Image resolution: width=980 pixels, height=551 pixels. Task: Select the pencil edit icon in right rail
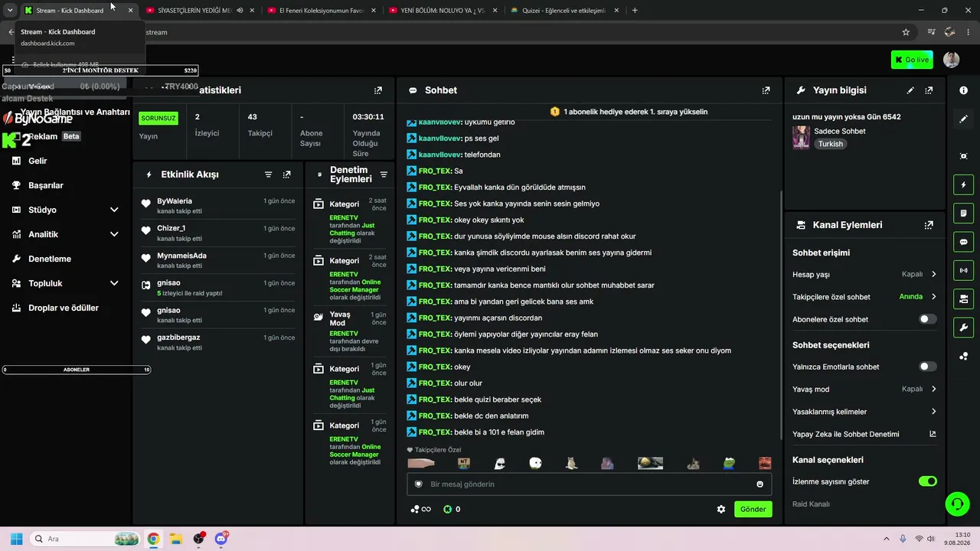click(963, 119)
